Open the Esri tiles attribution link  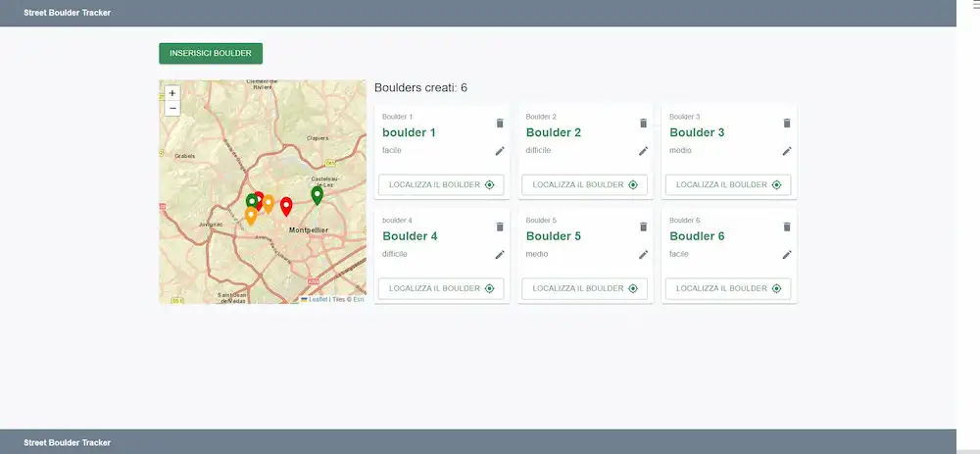(359, 299)
